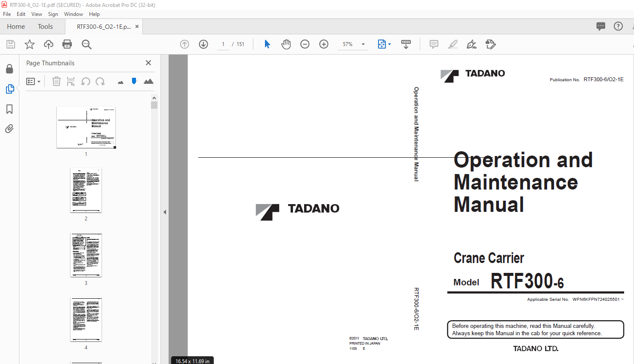This screenshot has width=634, height=364.
Task: Click thumbnail panel scroll up arrow
Action: (x=154, y=98)
